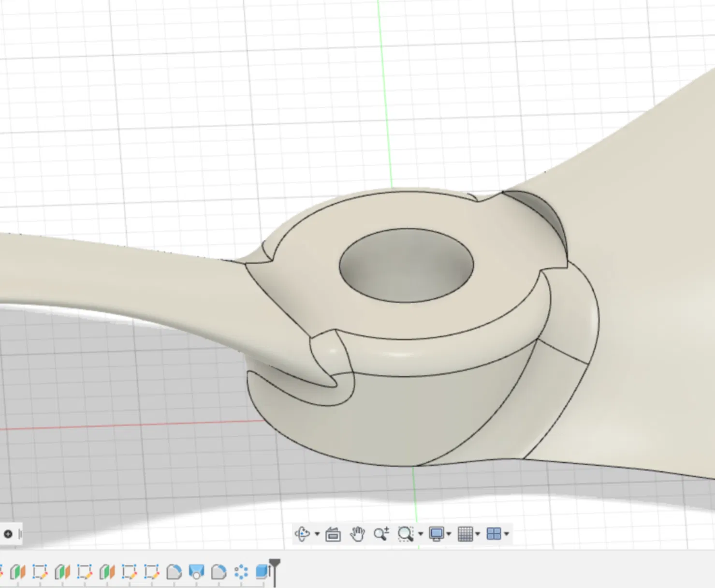Activate the Orbit navigation tool
The width and height of the screenshot is (715, 588).
303,534
